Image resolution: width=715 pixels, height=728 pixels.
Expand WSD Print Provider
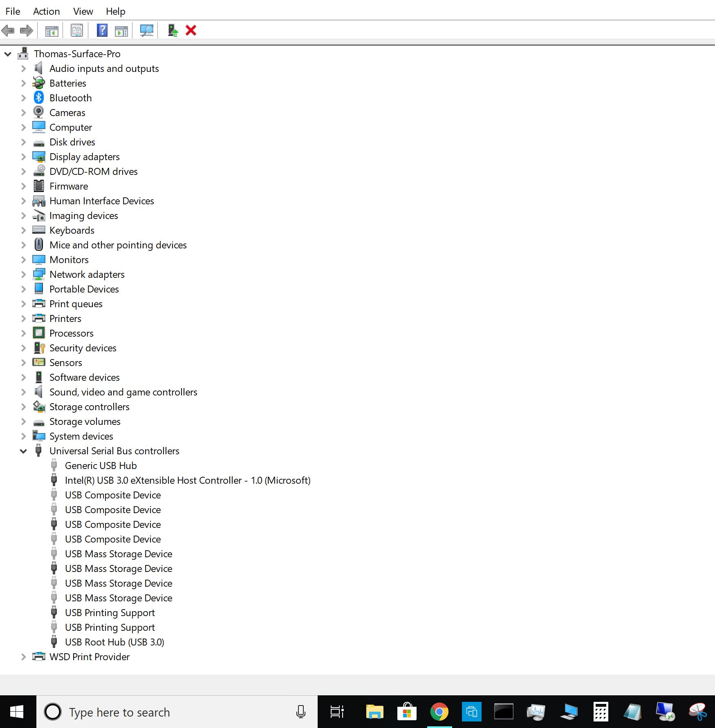click(x=23, y=657)
